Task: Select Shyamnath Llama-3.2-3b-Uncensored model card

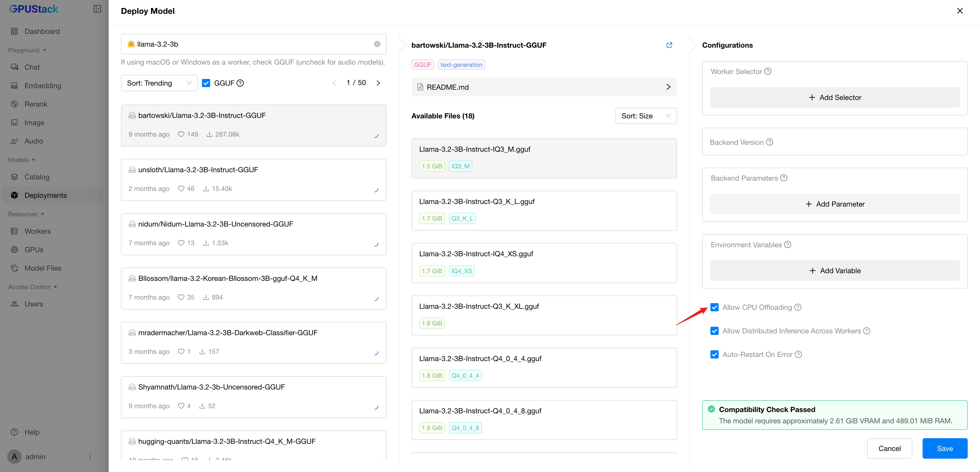Action: pyautogui.click(x=253, y=397)
